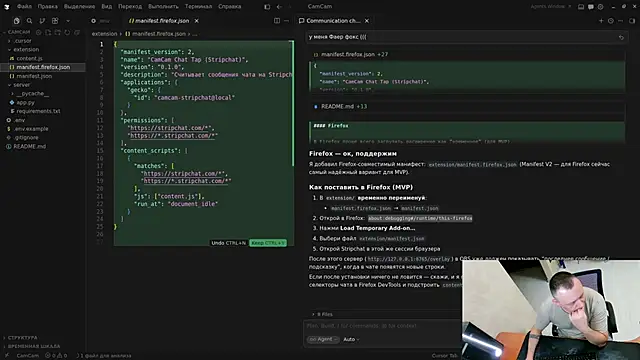Close the manifest.firefox.json tab
This screenshot has height=360, width=640.
197,21
